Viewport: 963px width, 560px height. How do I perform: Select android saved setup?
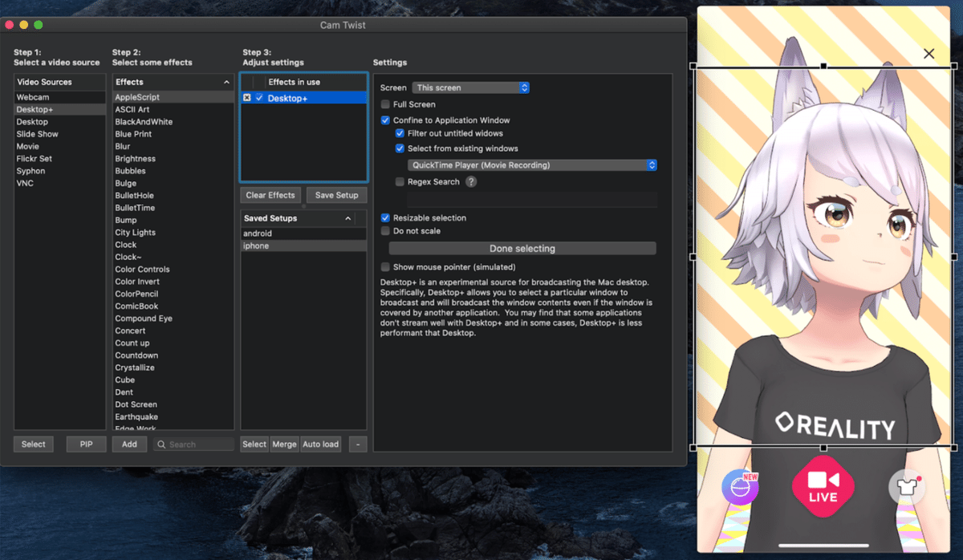tap(303, 233)
